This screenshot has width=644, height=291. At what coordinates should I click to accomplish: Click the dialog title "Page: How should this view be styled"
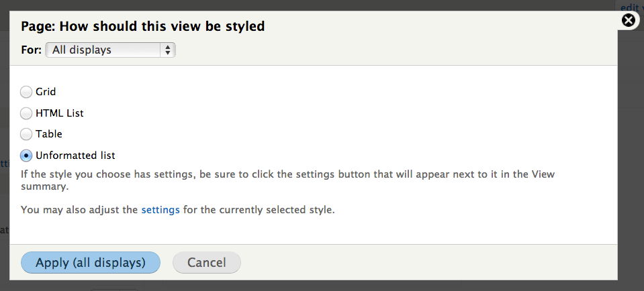point(143,27)
